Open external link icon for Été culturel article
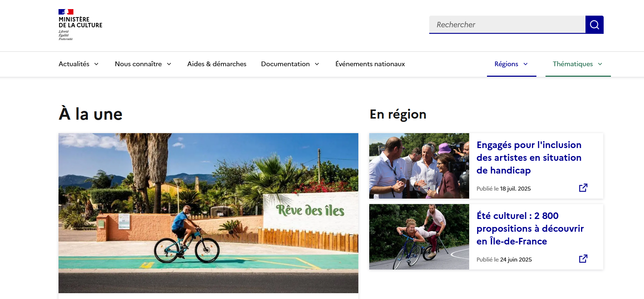Screen dimensions: 644x299 [x=583, y=259]
